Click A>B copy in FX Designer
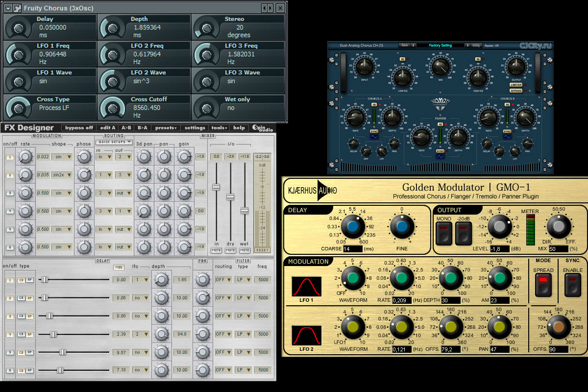The height and width of the screenshot is (392, 588). click(x=126, y=128)
